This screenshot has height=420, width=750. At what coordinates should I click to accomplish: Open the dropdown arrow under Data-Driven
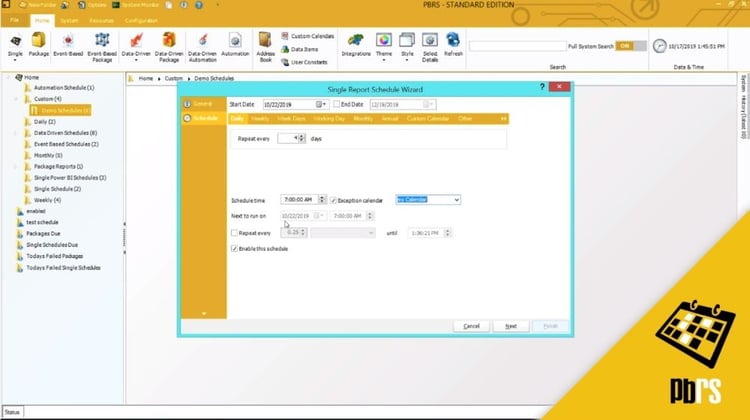click(x=136, y=60)
